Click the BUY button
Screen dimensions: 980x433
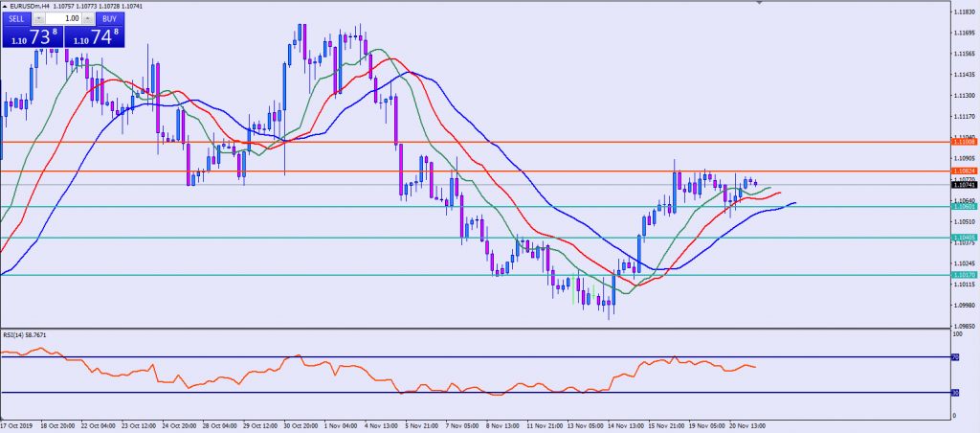[107, 18]
